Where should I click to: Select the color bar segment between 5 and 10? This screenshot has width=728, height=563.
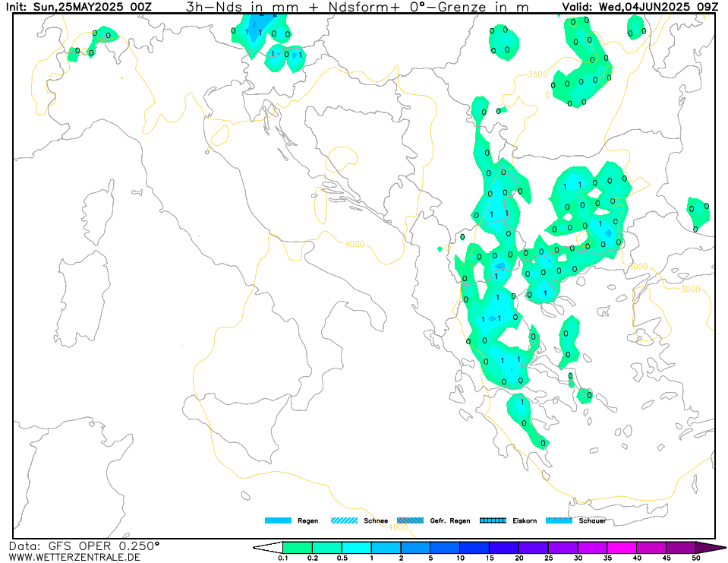pos(446,548)
